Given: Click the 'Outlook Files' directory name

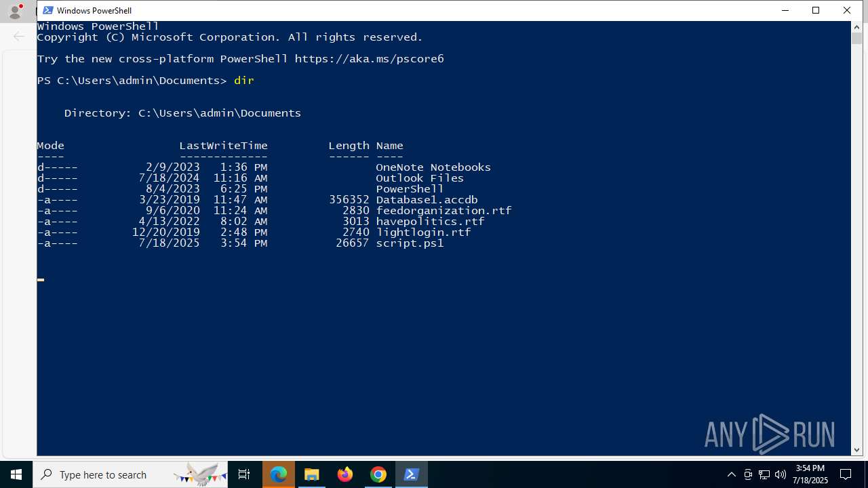Looking at the screenshot, I should 420,178.
